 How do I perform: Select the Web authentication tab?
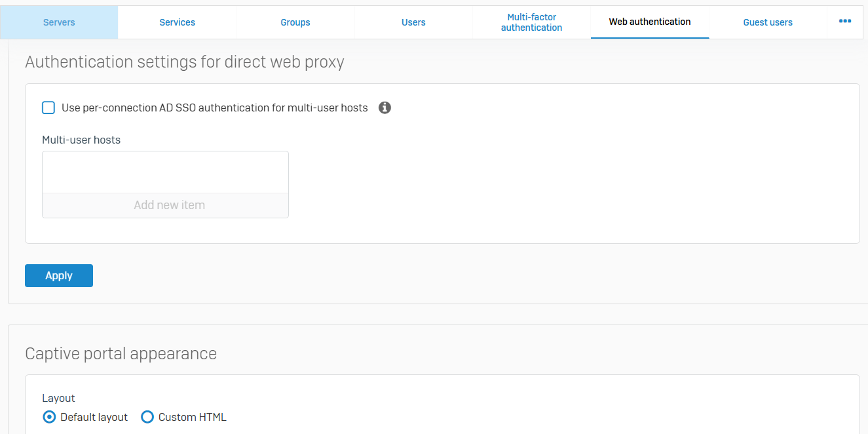[650, 22]
